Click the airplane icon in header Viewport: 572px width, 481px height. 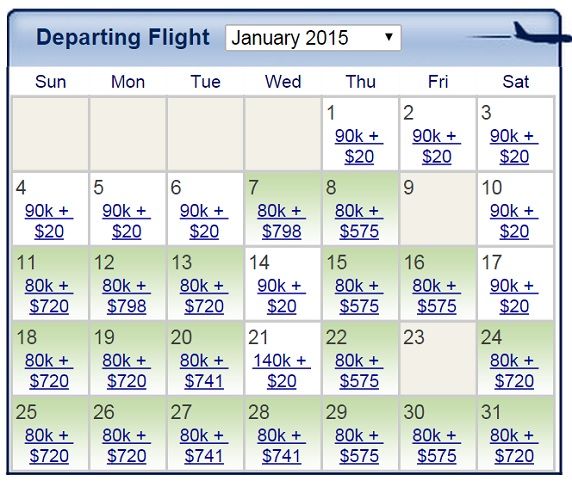(x=541, y=33)
